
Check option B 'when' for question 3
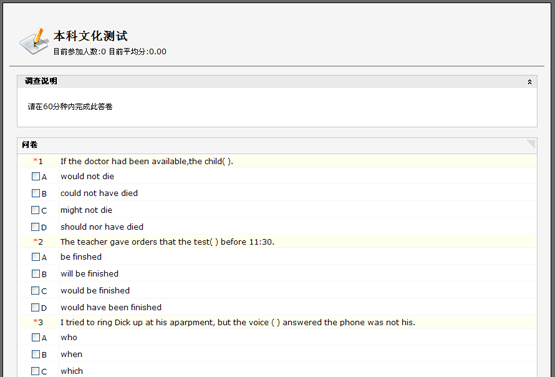click(x=36, y=354)
